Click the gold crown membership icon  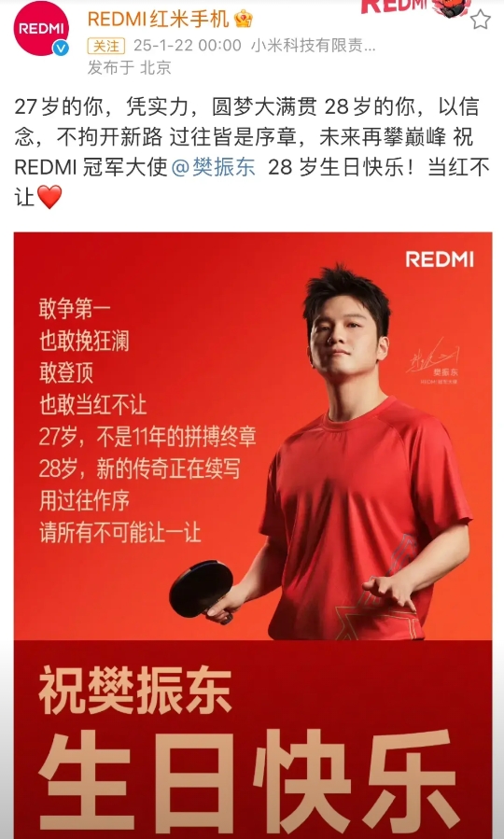click(244, 20)
